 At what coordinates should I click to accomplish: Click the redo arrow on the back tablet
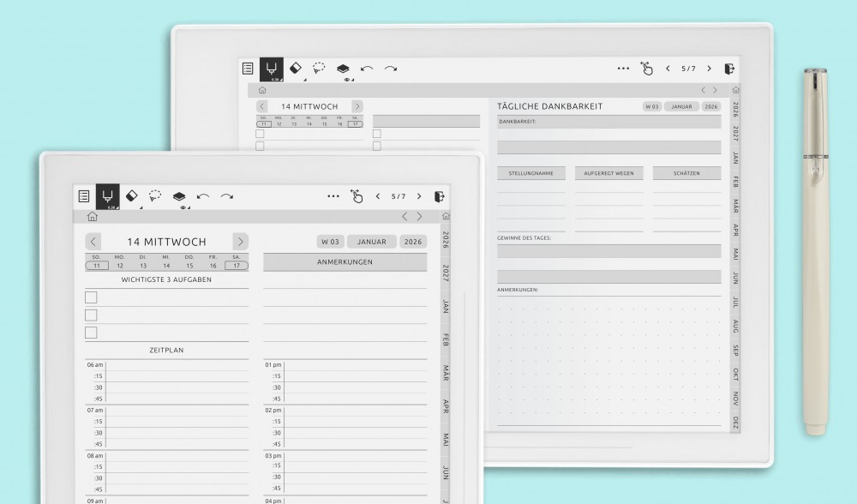click(x=391, y=69)
